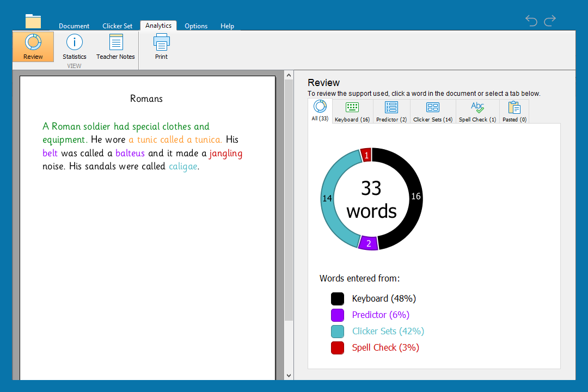Switch to Clicker Sets (14) tab
Viewport: 588px width, 392px height.
(x=433, y=112)
